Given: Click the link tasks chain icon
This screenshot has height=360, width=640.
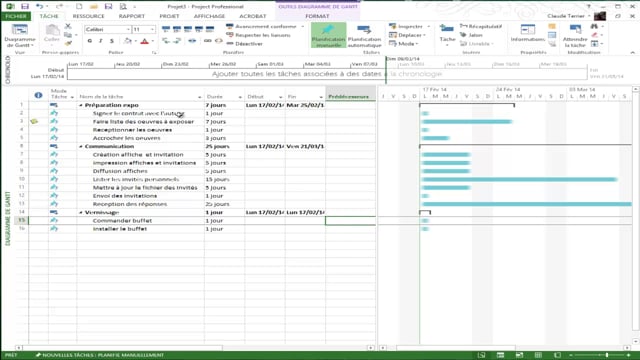Looking at the screenshot, I should coord(207,41).
